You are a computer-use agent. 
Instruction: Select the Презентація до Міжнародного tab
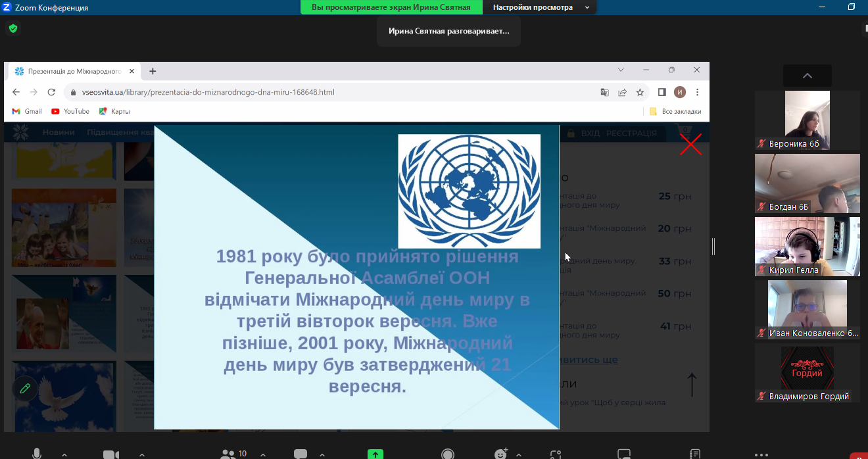pos(74,71)
